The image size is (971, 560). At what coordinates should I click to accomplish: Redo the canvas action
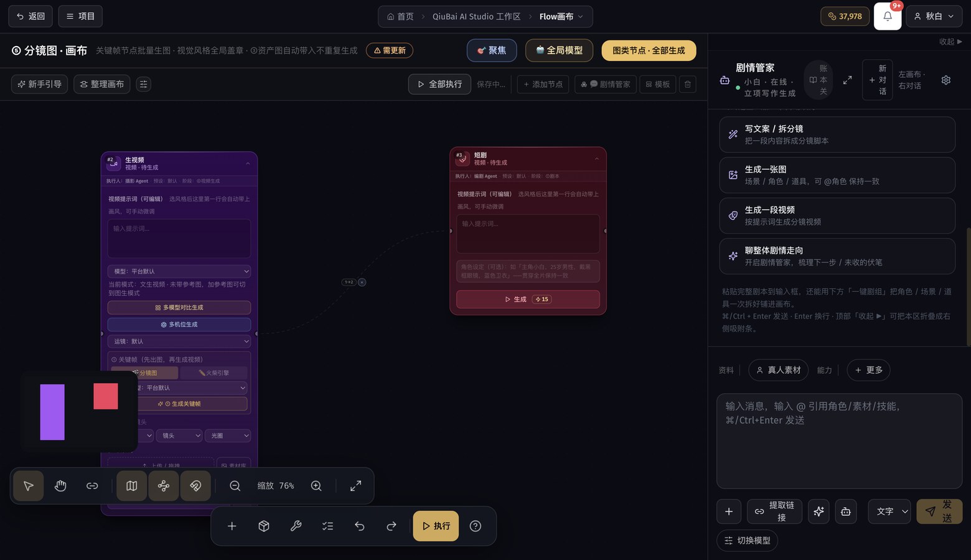coord(391,526)
